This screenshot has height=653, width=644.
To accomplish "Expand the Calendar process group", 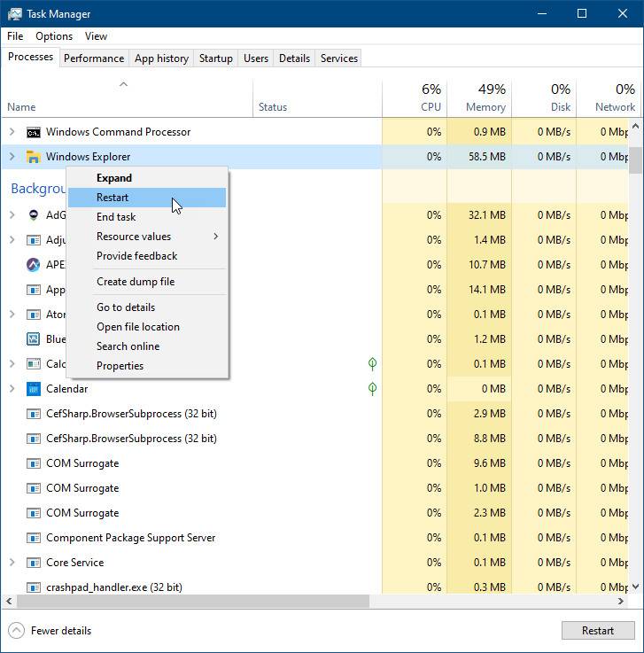I will click(12, 389).
